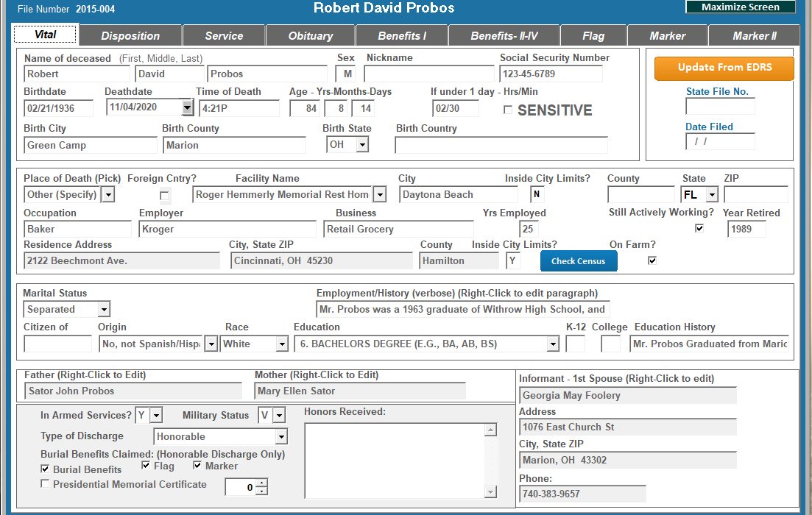Viewport: 812px width, 515px height.
Task: Click the Maximize Screen button
Action: (x=740, y=7)
